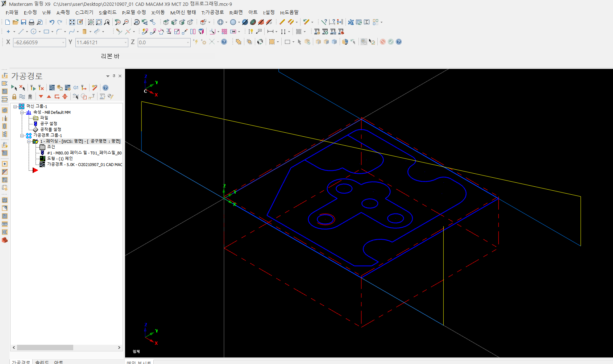The image size is (613, 364).
Task: Click the toolpaths manager help icon
Action: (x=105, y=88)
